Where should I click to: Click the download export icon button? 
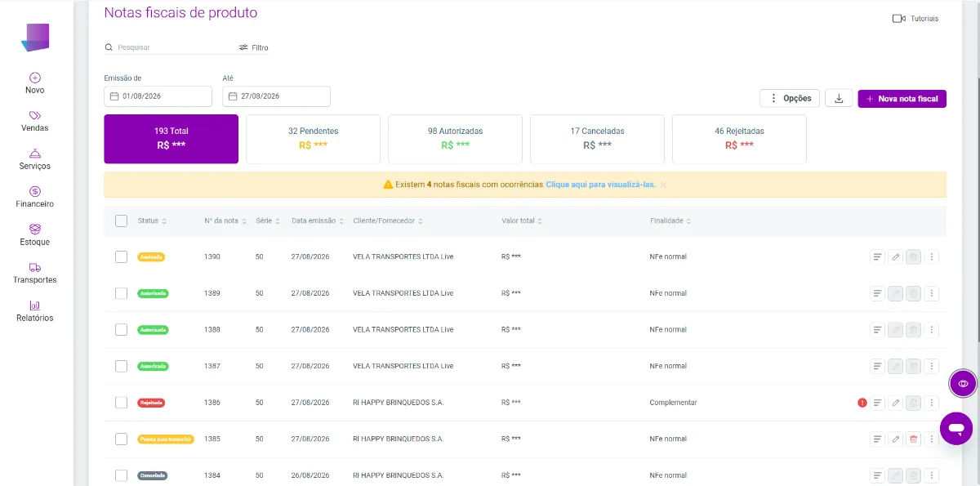[x=839, y=98]
